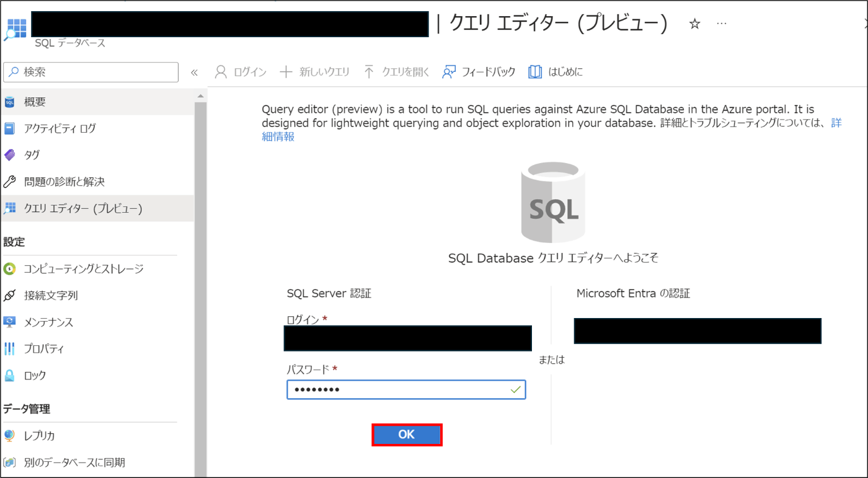868x478 pixels.
Task: Click the 概要 SQL icon in sidebar
Action: click(9, 102)
